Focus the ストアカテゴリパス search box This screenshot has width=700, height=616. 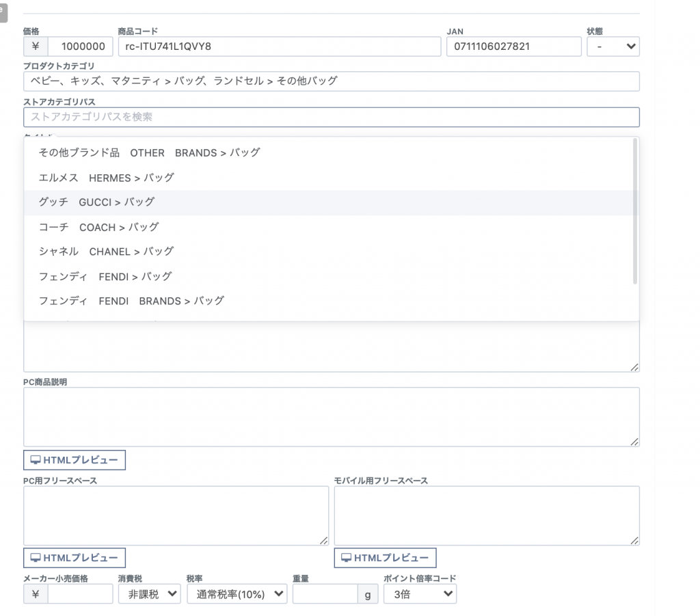tap(332, 117)
